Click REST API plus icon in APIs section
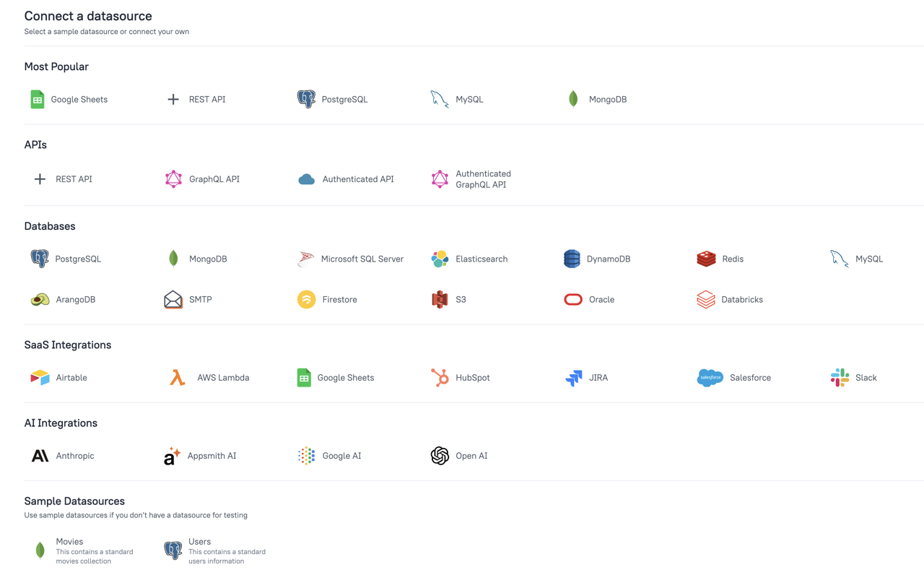The height and width of the screenshot is (578, 924). coord(40,179)
